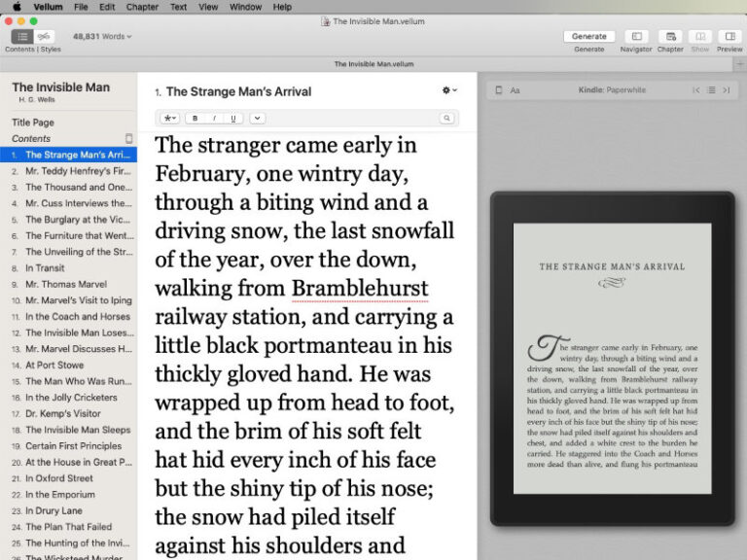Open the Window menu
This screenshot has height=560, width=747.
pyautogui.click(x=245, y=7)
